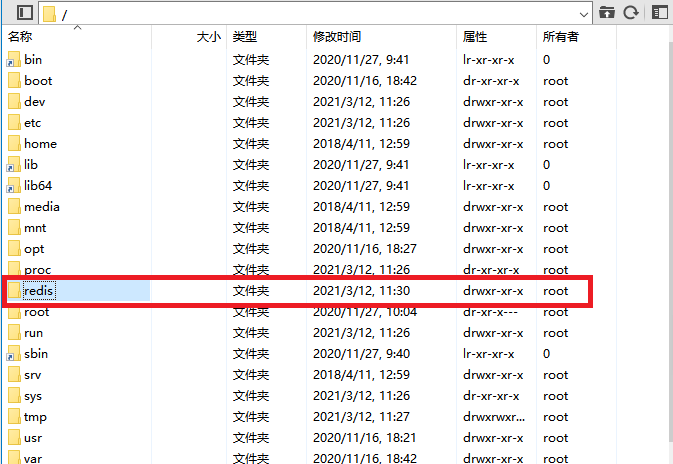Click the root folder name

pyautogui.click(x=37, y=312)
